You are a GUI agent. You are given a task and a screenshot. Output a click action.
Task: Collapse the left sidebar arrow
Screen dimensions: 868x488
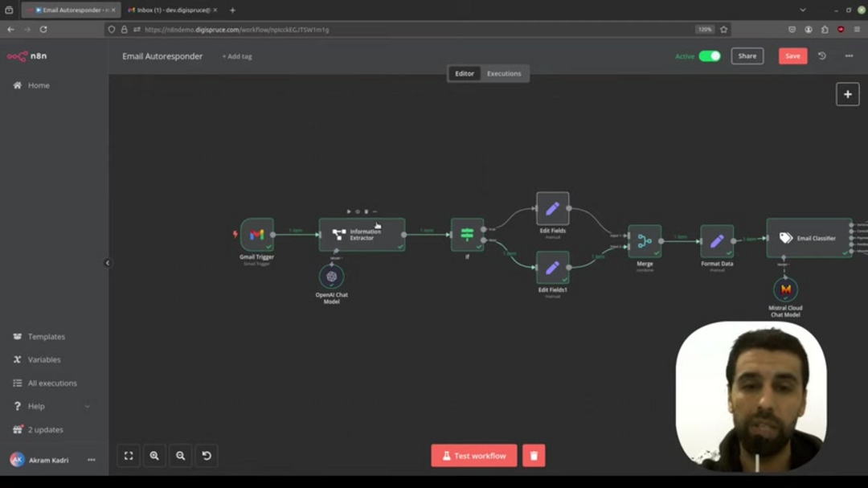click(x=108, y=263)
